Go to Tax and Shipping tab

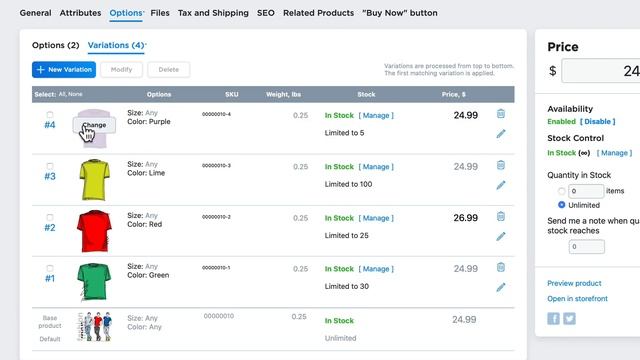[213, 13]
